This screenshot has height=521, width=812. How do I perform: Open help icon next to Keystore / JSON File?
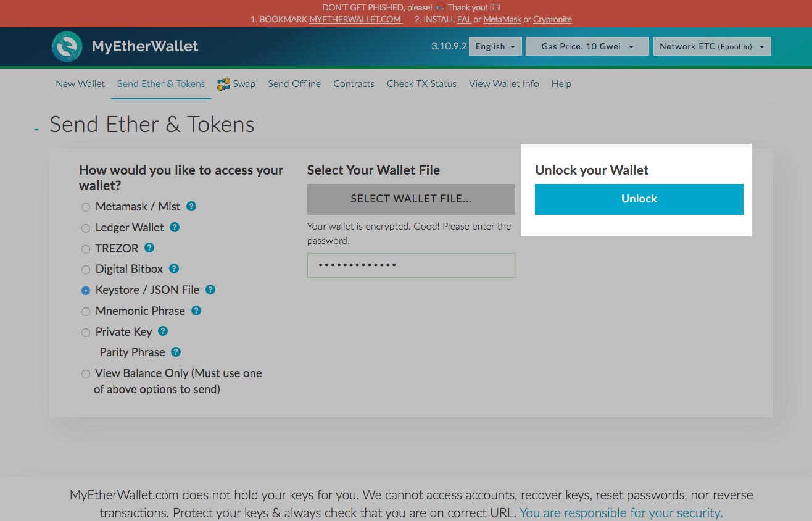click(x=210, y=289)
